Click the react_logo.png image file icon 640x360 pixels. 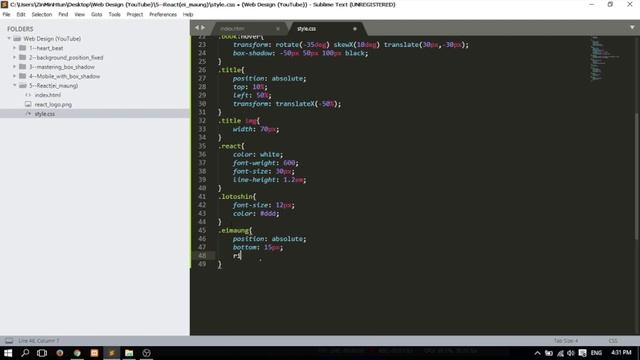28,104
